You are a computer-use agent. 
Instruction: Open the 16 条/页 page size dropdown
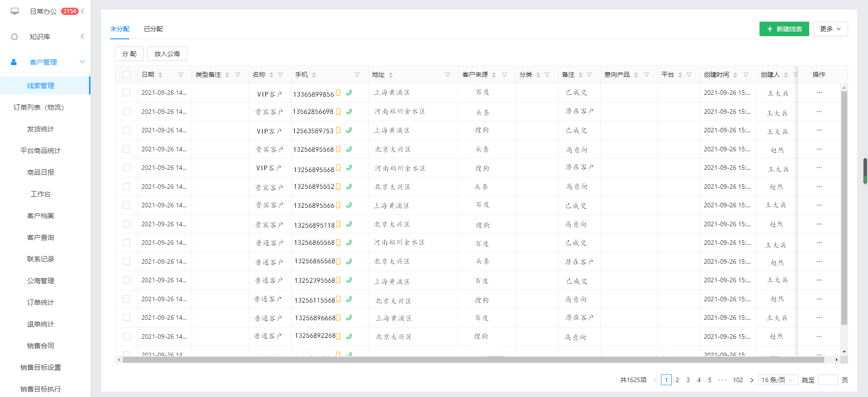point(778,380)
